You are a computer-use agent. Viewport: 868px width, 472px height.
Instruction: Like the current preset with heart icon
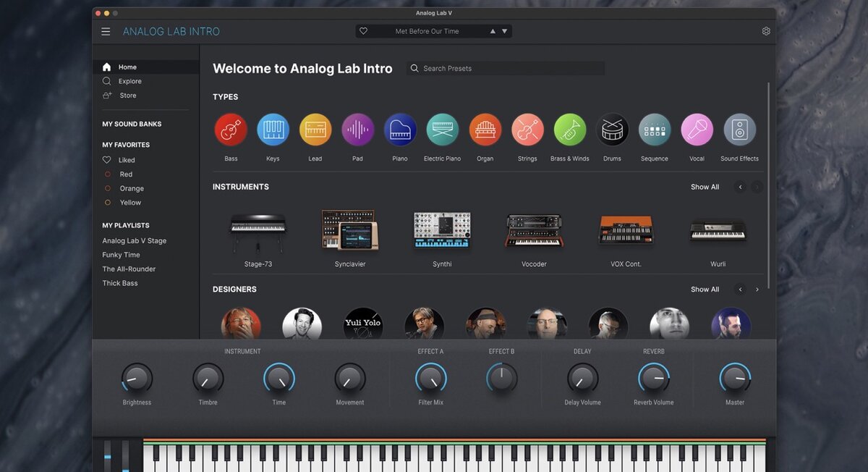364,31
